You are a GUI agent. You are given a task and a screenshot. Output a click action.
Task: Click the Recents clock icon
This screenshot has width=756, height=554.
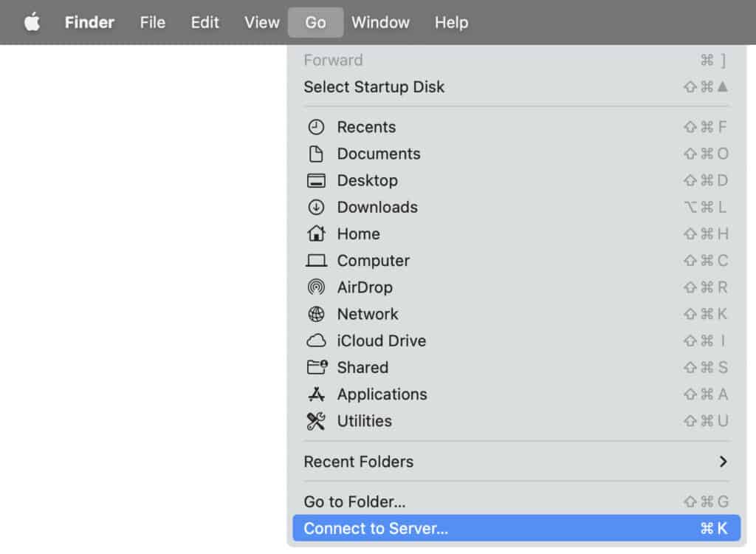point(316,127)
